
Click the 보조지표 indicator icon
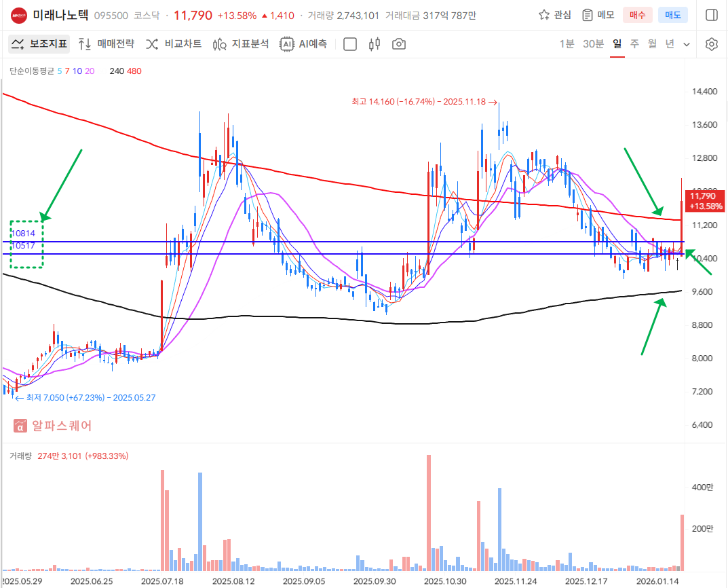[x=18, y=44]
